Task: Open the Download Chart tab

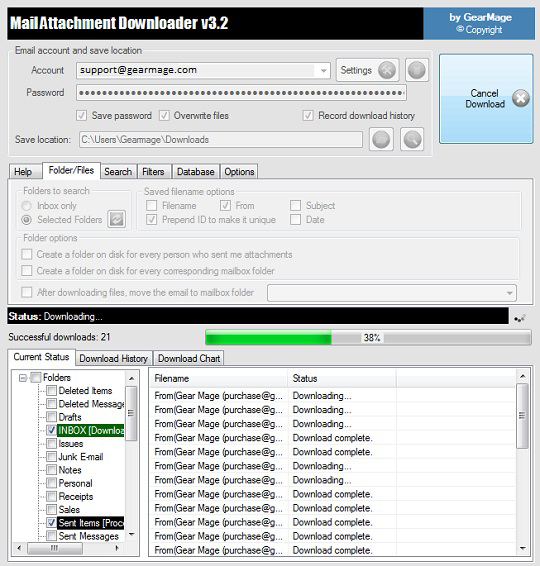Action: 189,358
